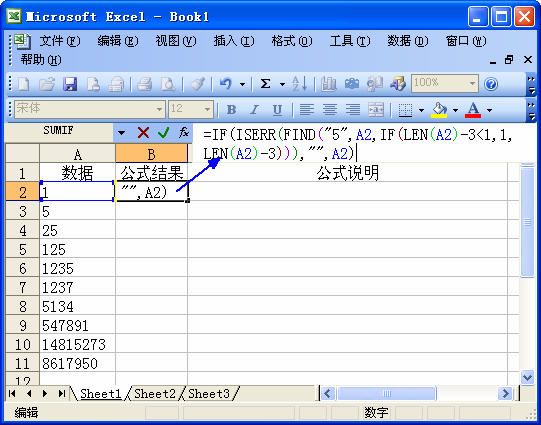Screen dimensions: 541x425
Task: Open the 帮助(H) menu
Action: (41, 60)
